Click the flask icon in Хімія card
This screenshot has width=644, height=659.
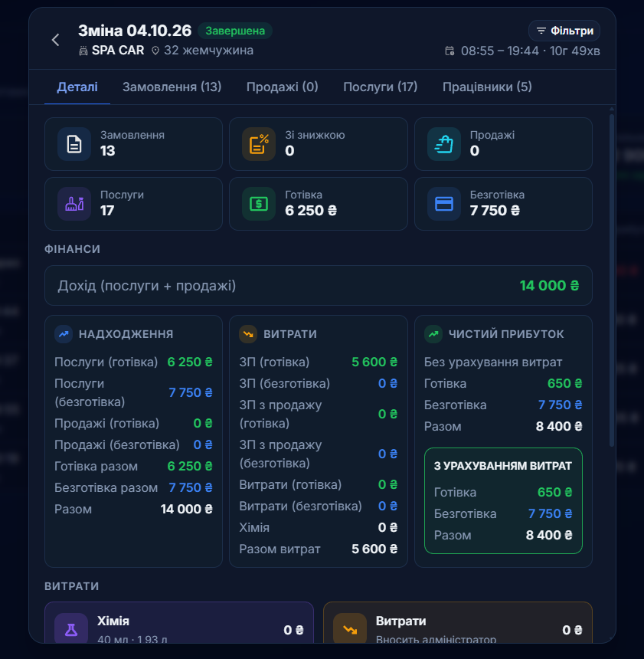point(71,630)
